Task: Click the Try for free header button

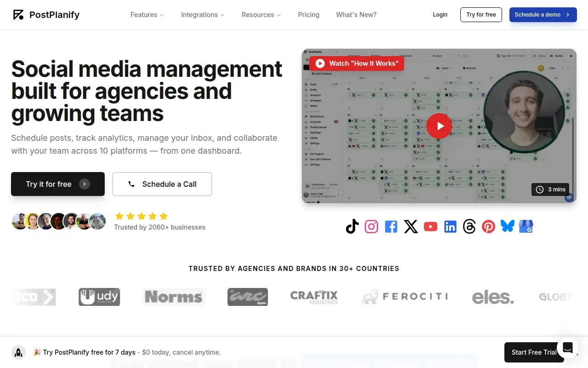Action: (x=481, y=15)
